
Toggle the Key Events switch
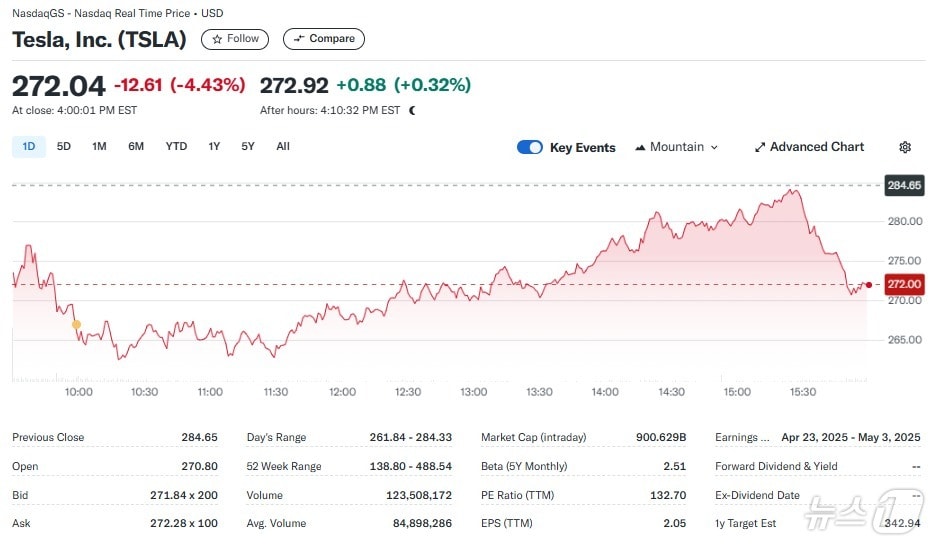coord(529,147)
